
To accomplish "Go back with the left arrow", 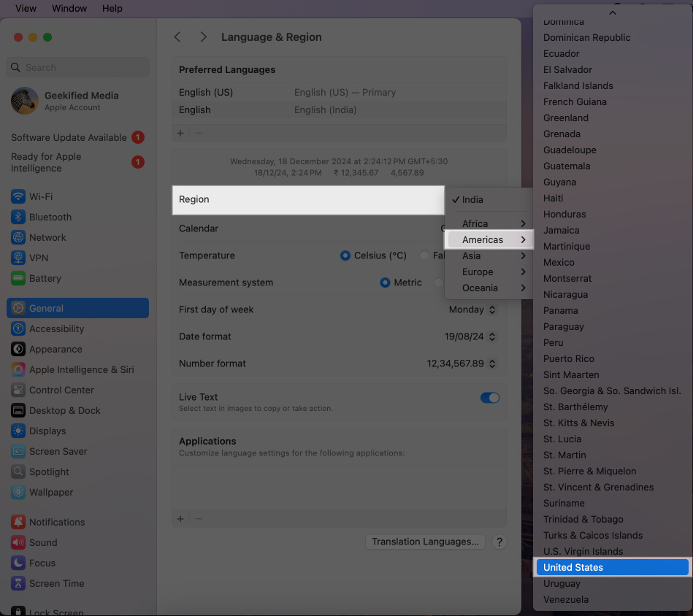I will (x=177, y=37).
